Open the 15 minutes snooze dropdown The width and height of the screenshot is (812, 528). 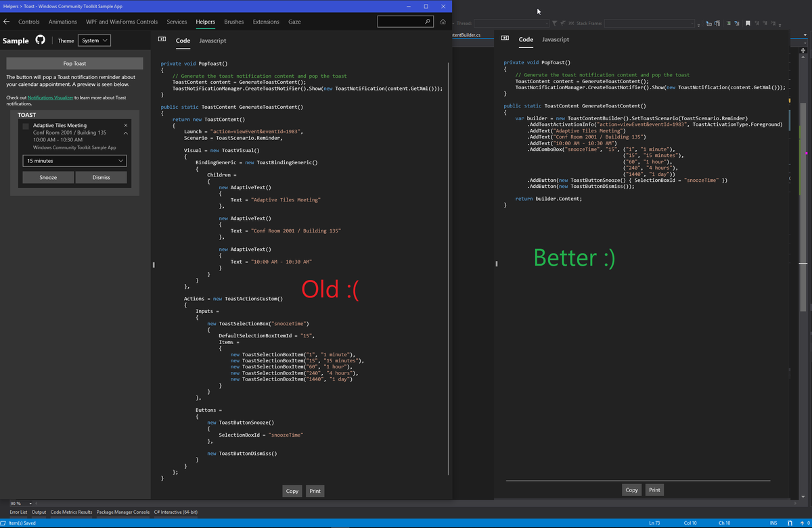74,161
